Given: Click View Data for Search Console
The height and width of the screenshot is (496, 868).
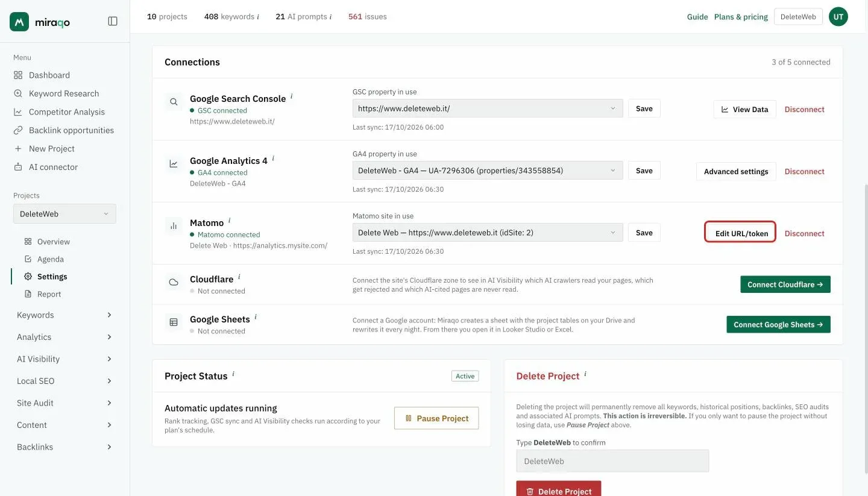Looking at the screenshot, I should tap(744, 109).
